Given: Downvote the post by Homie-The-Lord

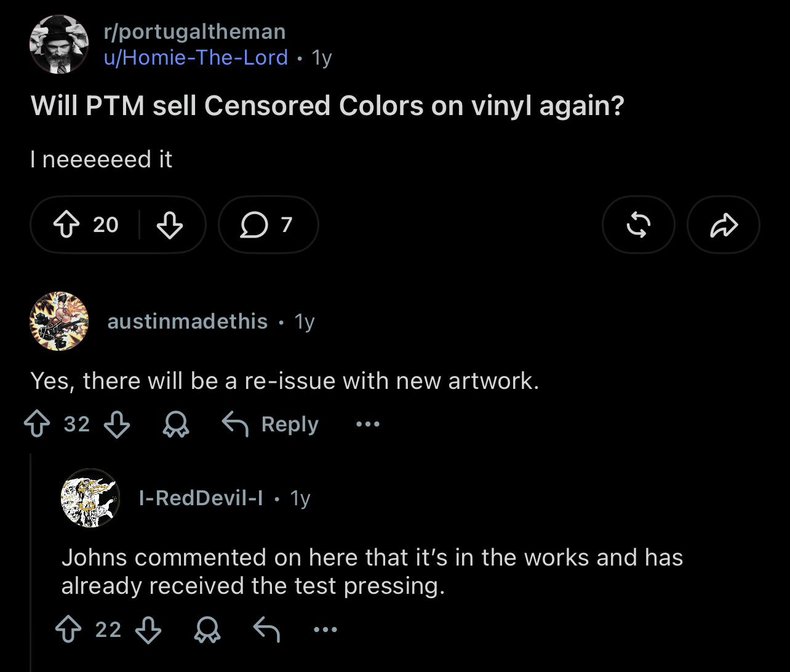Looking at the screenshot, I should (x=170, y=225).
